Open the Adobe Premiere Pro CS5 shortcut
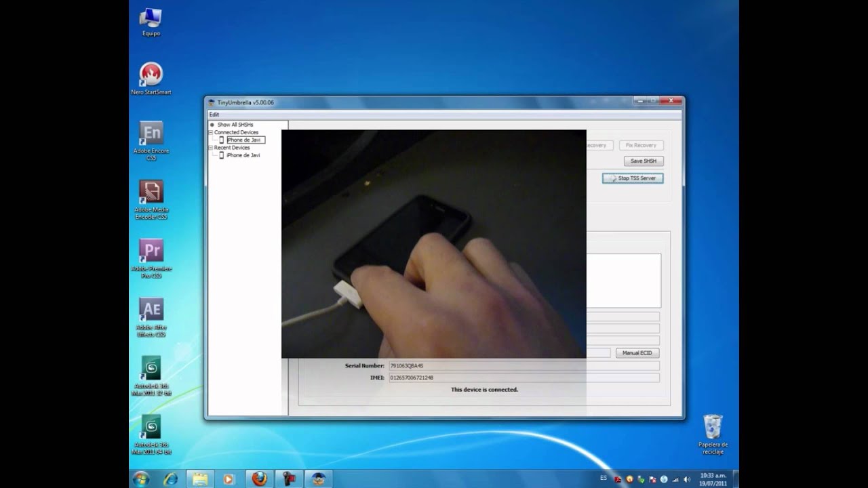This screenshot has height=488, width=868. (151, 259)
